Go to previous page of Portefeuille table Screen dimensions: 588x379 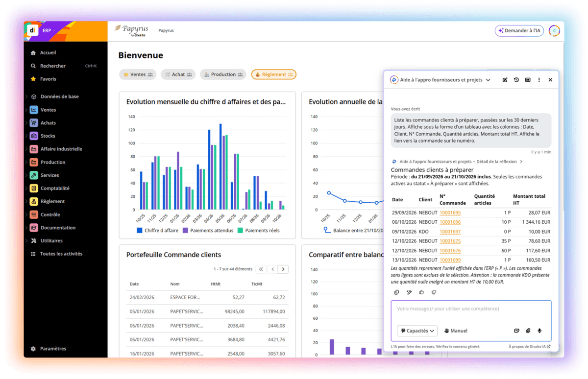(x=272, y=269)
